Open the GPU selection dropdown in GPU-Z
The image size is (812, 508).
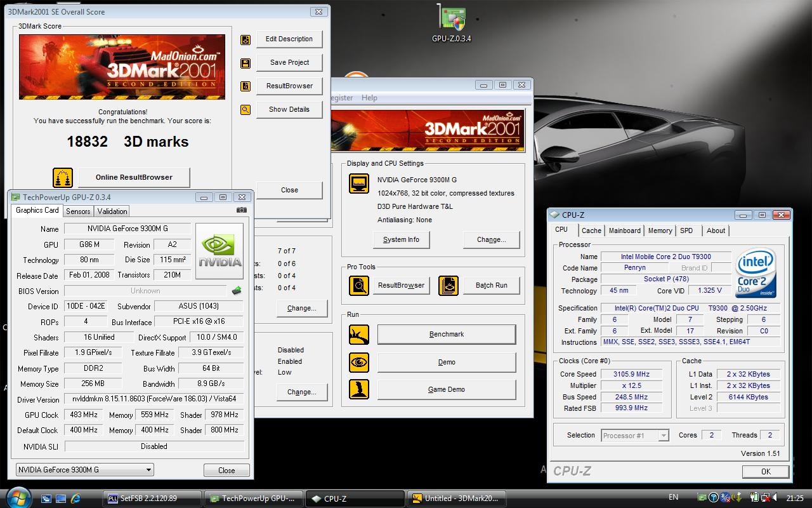click(85, 470)
